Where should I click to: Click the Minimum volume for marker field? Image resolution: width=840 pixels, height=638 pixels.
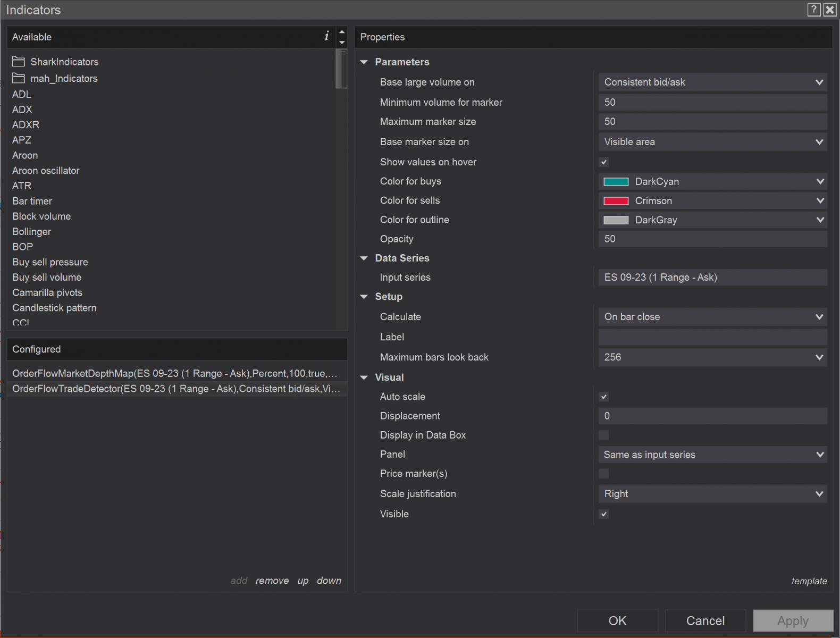coord(712,103)
